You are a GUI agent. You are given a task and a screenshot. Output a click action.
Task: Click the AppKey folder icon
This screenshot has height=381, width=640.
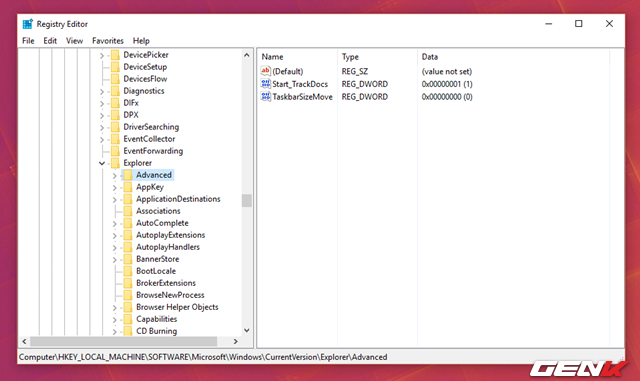[x=128, y=187]
